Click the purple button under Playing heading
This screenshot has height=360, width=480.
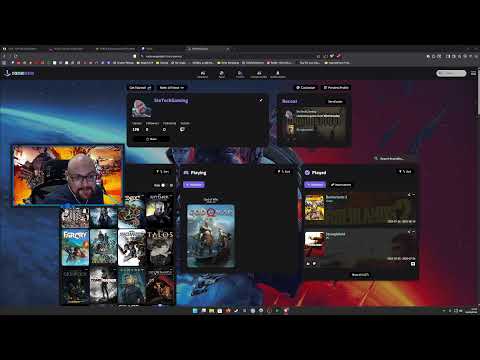[x=194, y=185]
